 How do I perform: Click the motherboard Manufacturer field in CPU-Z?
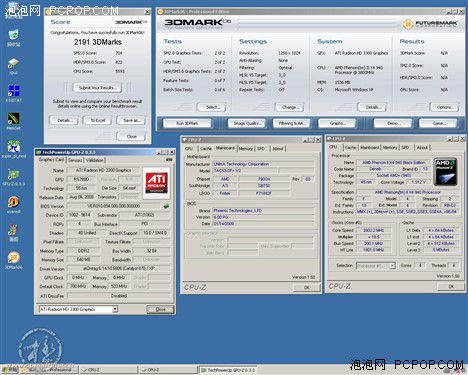[x=263, y=164]
